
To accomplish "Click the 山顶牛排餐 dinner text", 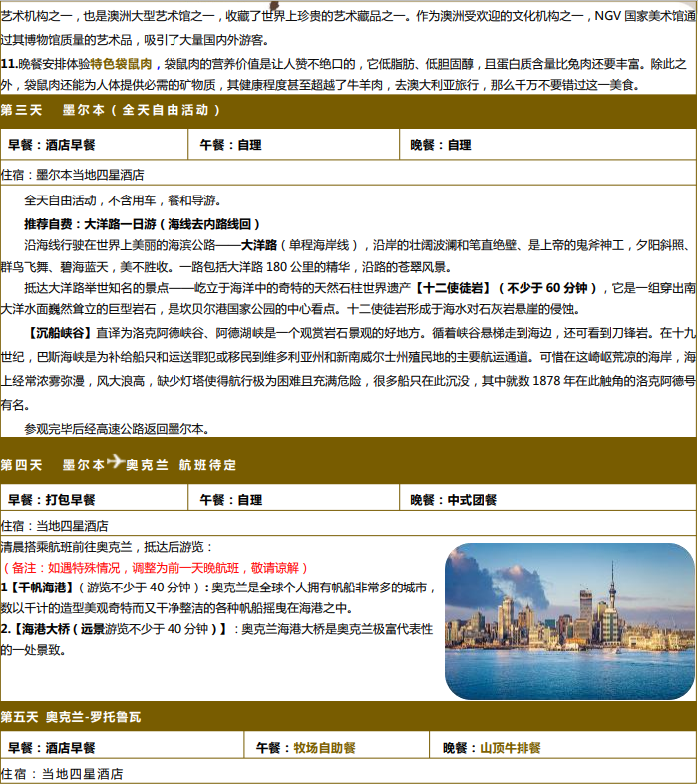I will [511, 747].
